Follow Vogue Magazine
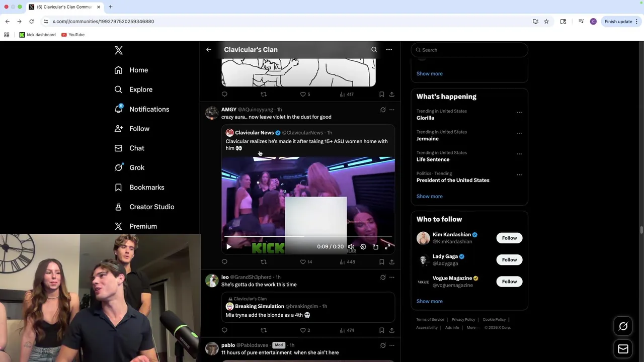Viewport: 644px width, 362px height. point(509,282)
